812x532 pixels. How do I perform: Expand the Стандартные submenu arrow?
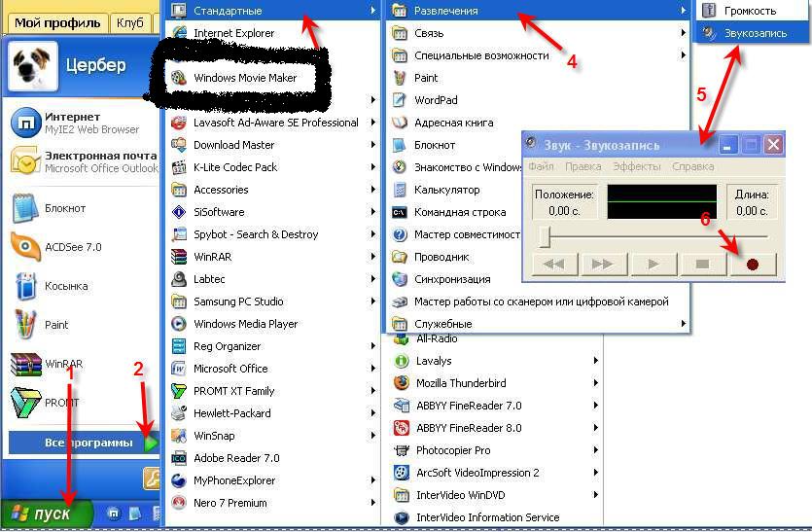tap(372, 11)
